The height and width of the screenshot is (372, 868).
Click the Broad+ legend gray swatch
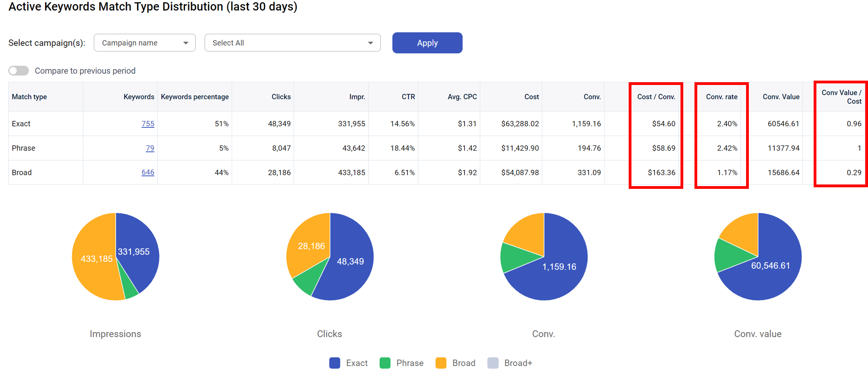coord(493,363)
